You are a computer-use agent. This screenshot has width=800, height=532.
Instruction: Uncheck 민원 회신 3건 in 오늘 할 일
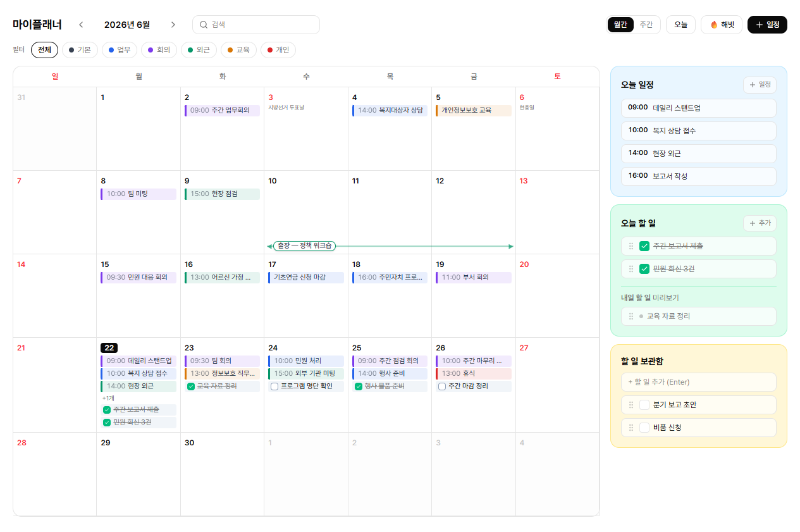tap(644, 269)
